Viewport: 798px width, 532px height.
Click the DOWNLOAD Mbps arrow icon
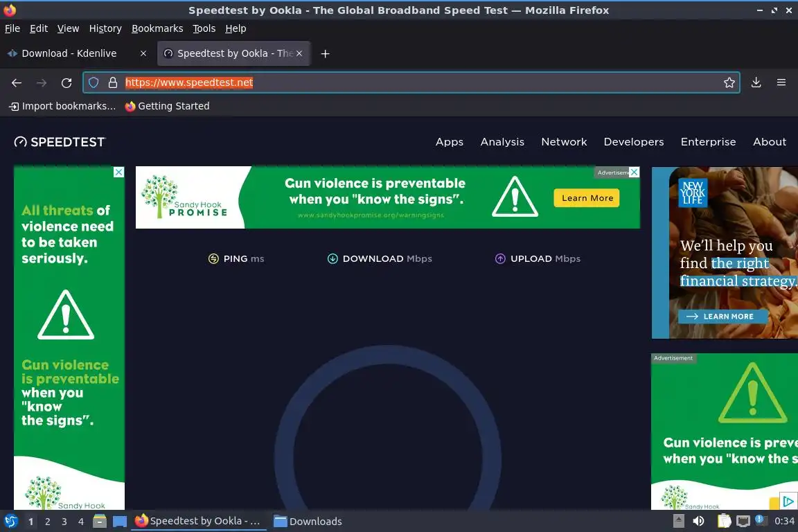point(332,258)
